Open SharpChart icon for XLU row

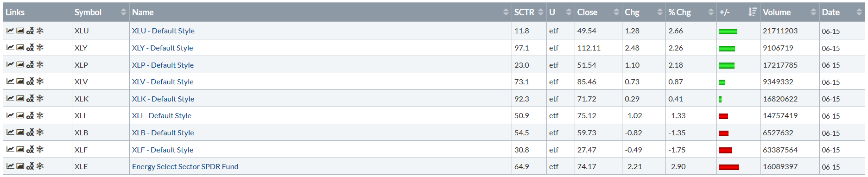[x=10, y=31]
